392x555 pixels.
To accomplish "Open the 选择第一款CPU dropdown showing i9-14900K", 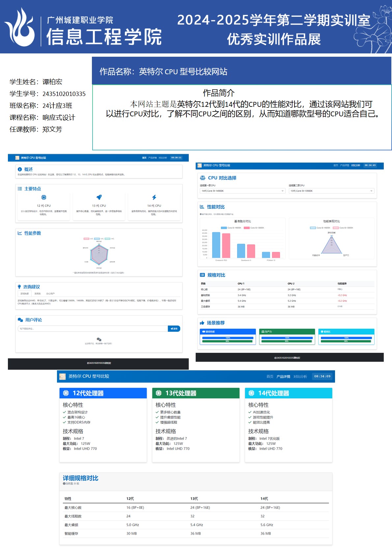I will [x=242, y=191].
